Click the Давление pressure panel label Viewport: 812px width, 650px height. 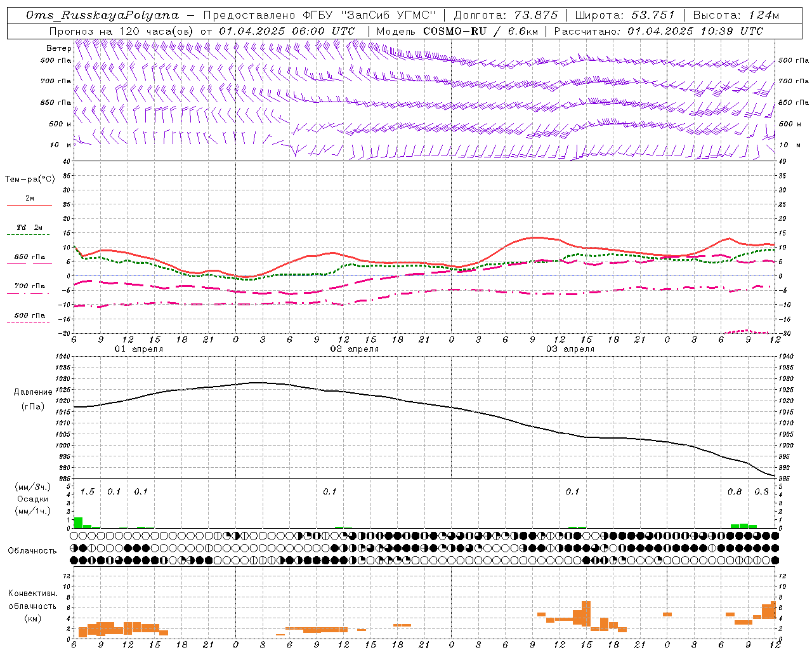click(33, 392)
